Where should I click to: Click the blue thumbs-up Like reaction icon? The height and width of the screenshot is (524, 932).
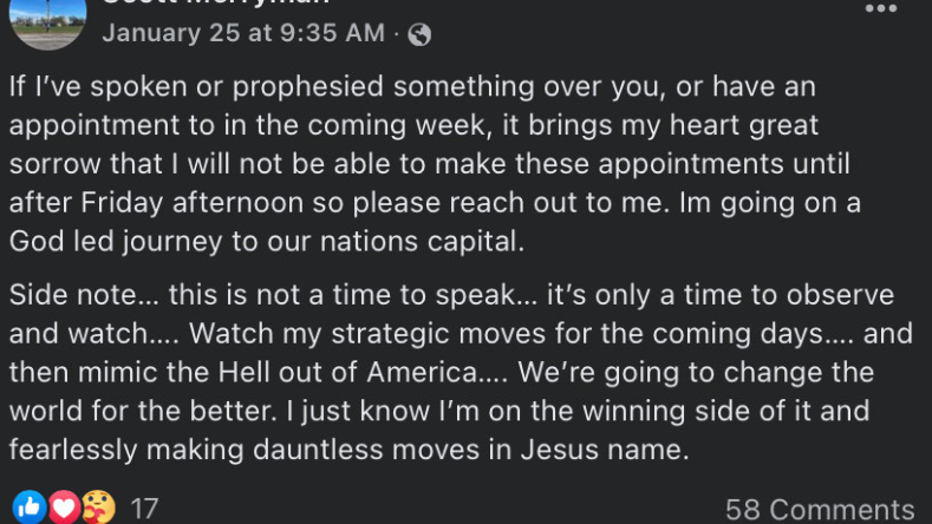(x=30, y=508)
